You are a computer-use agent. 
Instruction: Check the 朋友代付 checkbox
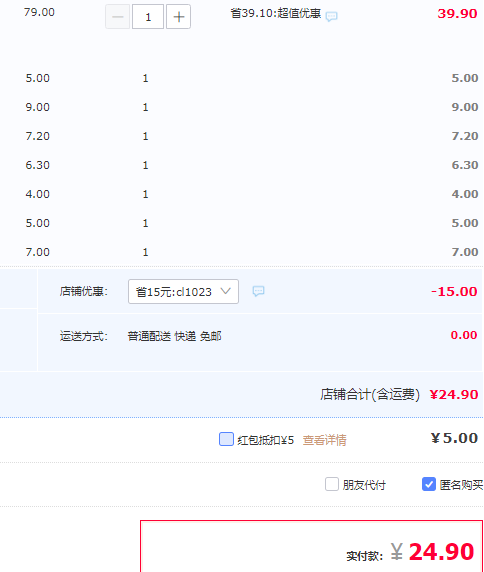(332, 484)
